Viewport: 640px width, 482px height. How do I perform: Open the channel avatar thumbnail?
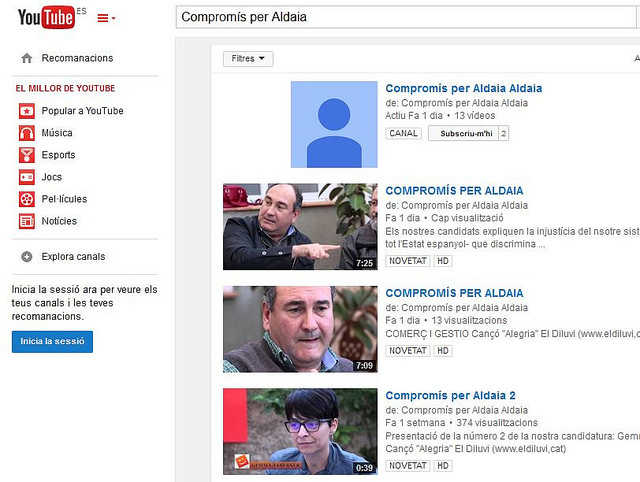(x=334, y=124)
